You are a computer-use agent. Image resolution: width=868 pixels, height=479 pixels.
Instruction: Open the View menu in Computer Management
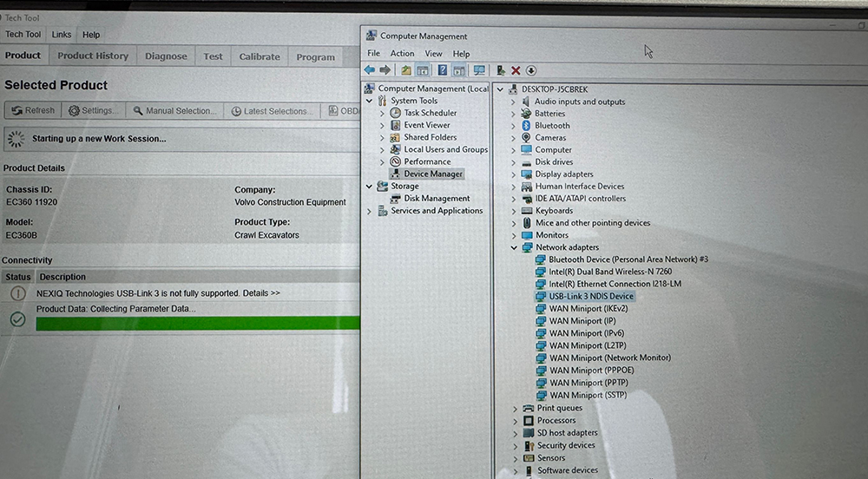433,54
